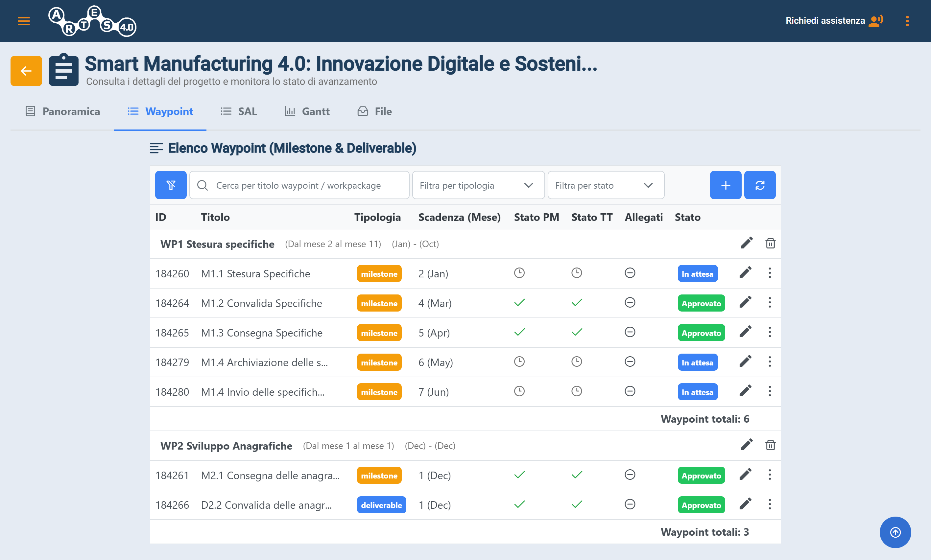Click Allegati icon for waypoint 184266

click(630, 504)
